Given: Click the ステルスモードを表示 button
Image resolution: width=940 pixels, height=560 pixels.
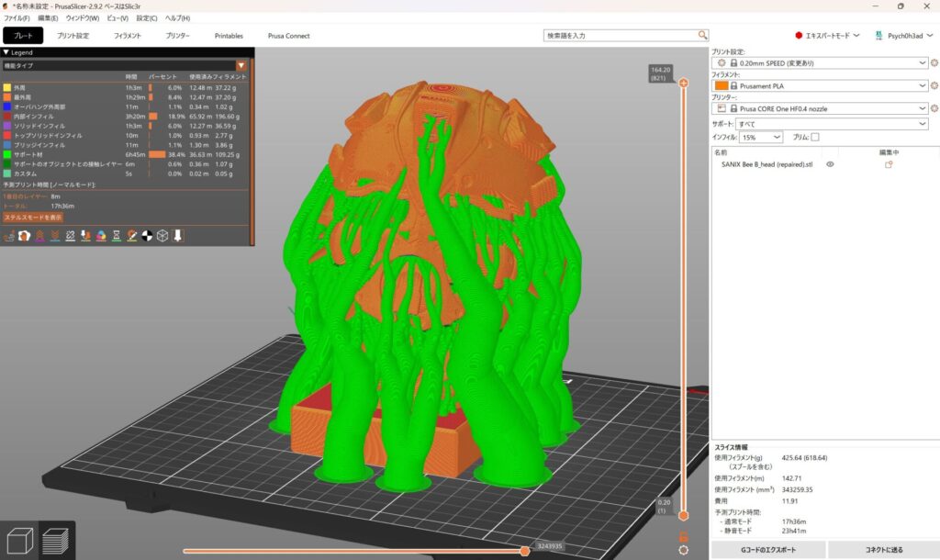Looking at the screenshot, I should tap(33, 218).
